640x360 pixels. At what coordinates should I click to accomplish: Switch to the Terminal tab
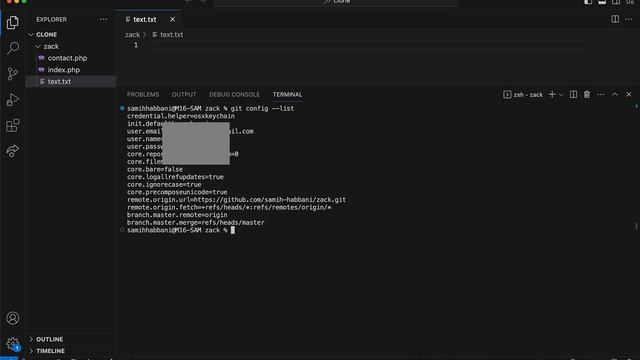pyautogui.click(x=287, y=94)
